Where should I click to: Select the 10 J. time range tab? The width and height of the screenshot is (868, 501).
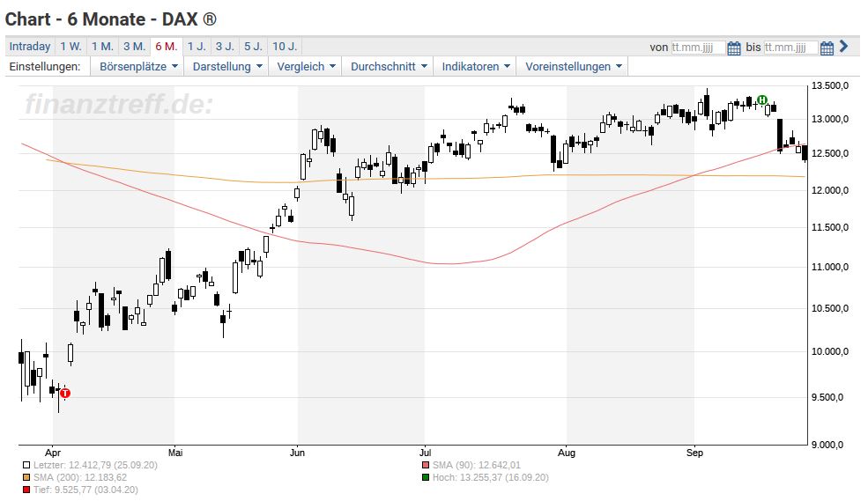(x=285, y=47)
